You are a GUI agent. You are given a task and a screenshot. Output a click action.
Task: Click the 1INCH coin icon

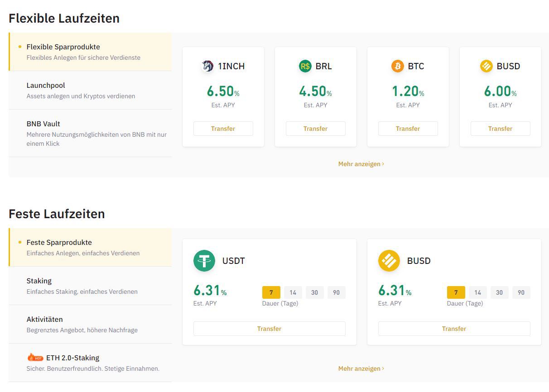pyautogui.click(x=207, y=66)
